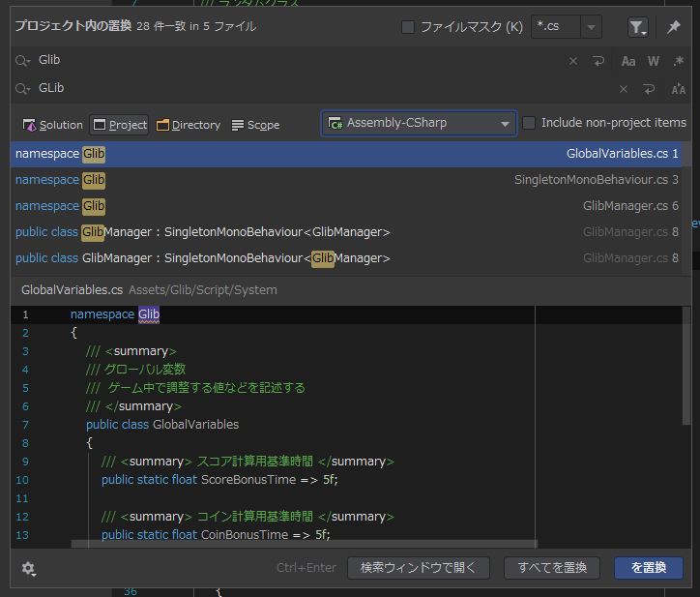
Task: Toggle the Match Case (Aa) option
Action: click(628, 61)
